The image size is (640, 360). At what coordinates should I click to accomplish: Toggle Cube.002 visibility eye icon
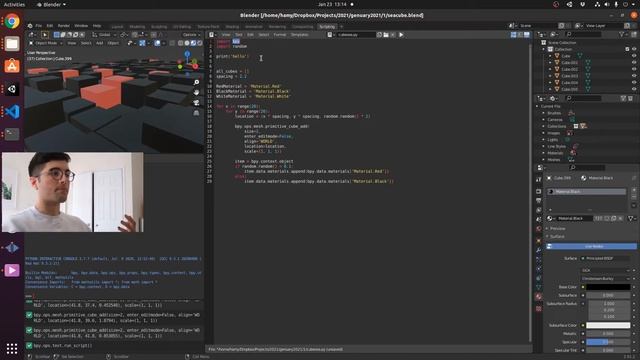coord(634,69)
